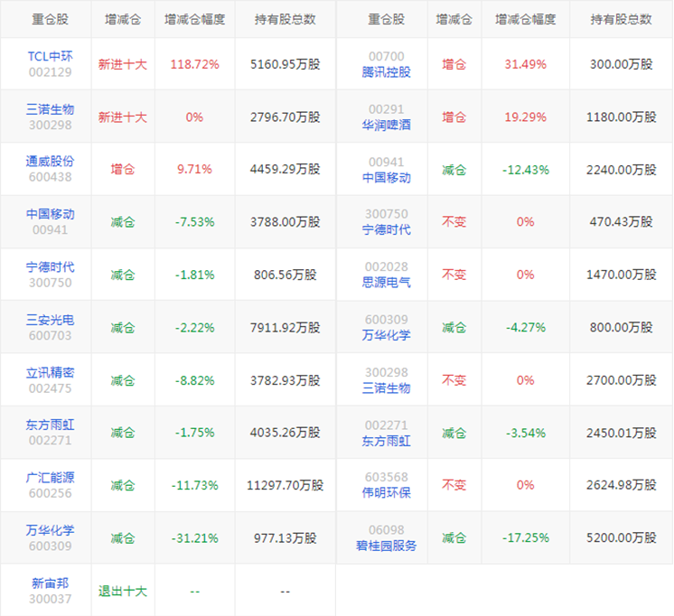Open 东方雨虹 link in right table

[x=387, y=441]
